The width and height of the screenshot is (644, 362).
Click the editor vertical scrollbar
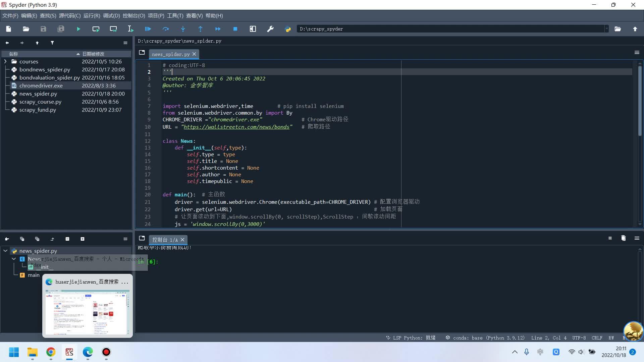point(640,101)
